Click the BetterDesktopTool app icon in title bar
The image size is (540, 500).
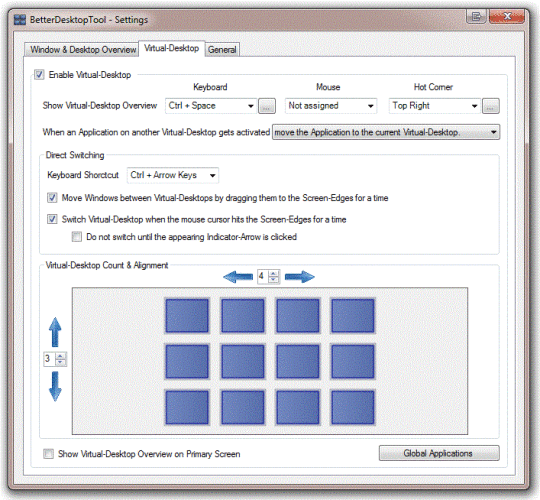coord(20,20)
